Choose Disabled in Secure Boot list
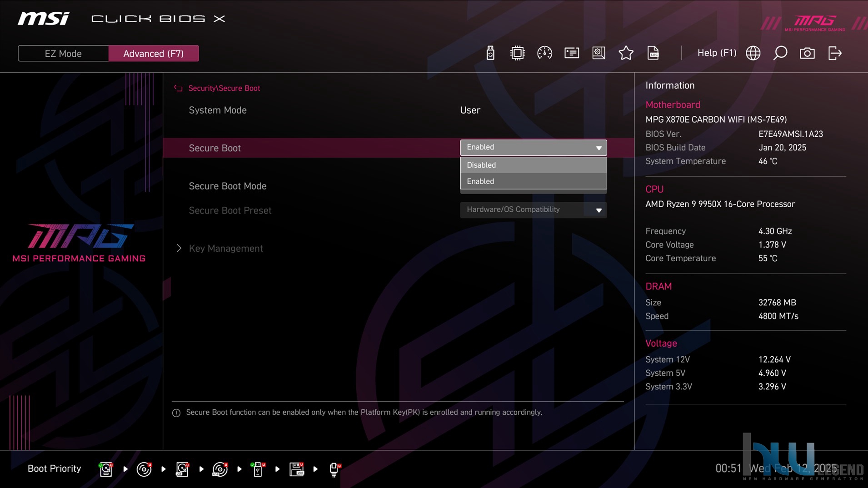This screenshot has height=488, width=868. (533, 165)
